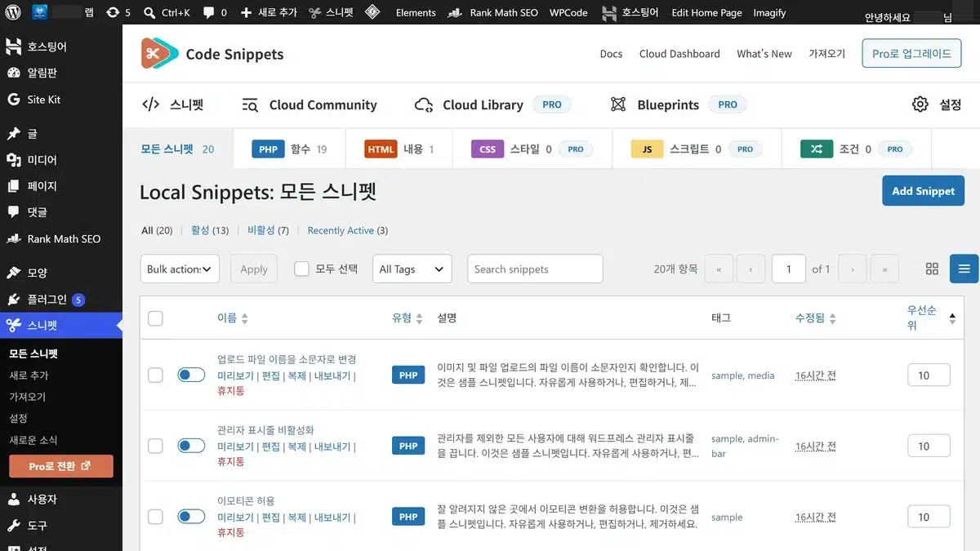Filter by 활성 (13) snippets

pos(210,230)
